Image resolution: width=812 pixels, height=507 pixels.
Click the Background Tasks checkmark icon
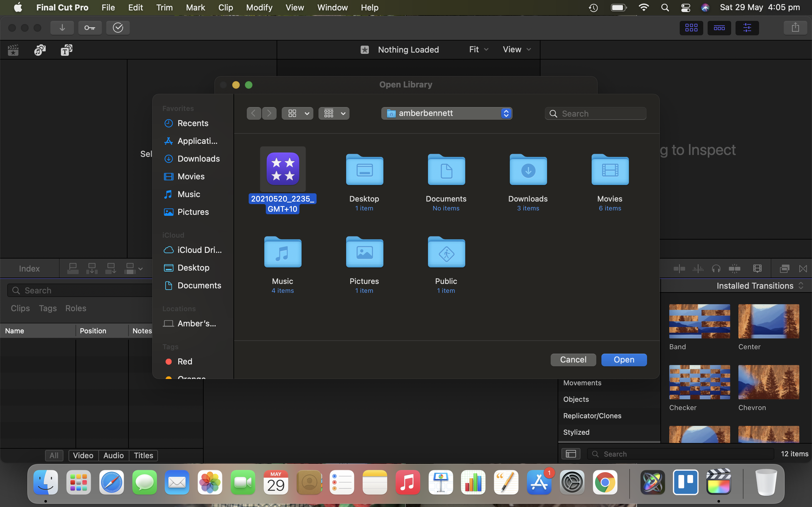118,28
